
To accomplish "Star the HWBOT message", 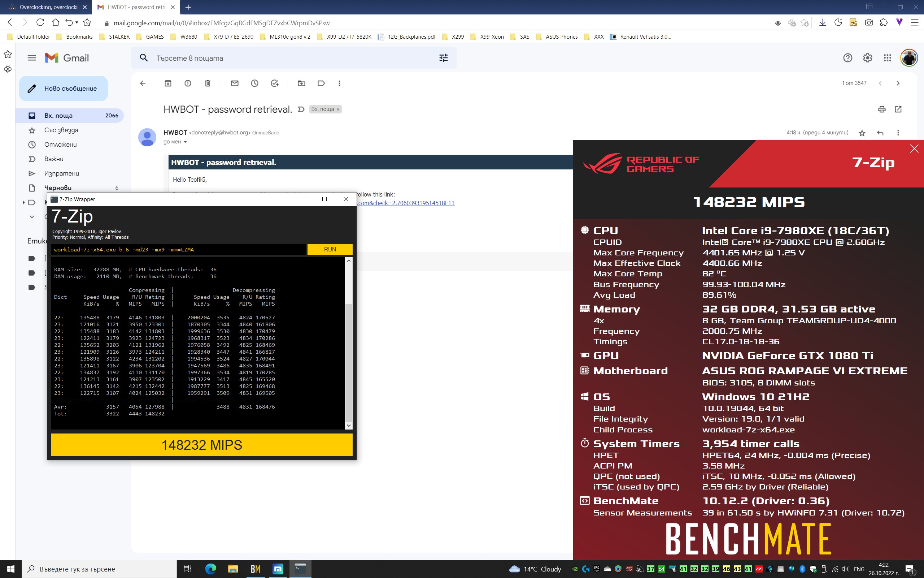I will tap(862, 133).
